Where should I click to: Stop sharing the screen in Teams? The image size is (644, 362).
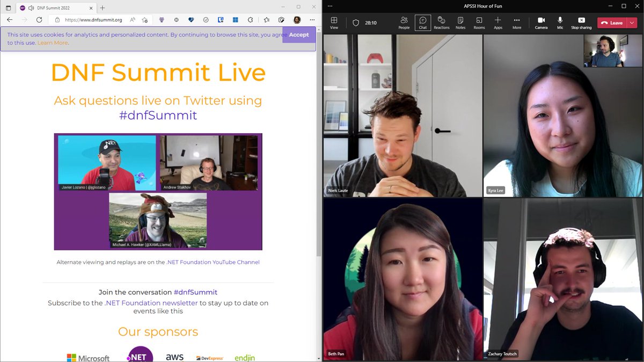click(581, 23)
